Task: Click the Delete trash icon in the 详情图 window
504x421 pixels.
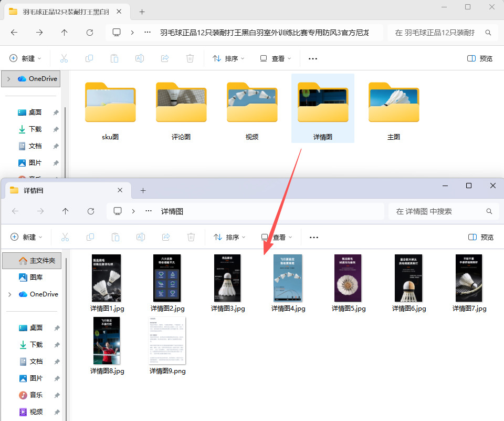Action: point(191,237)
